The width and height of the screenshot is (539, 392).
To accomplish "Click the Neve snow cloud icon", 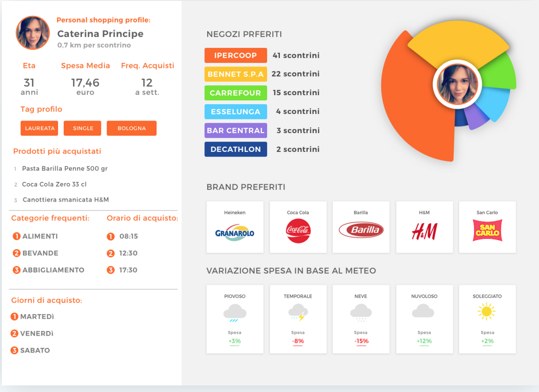I will (361, 313).
